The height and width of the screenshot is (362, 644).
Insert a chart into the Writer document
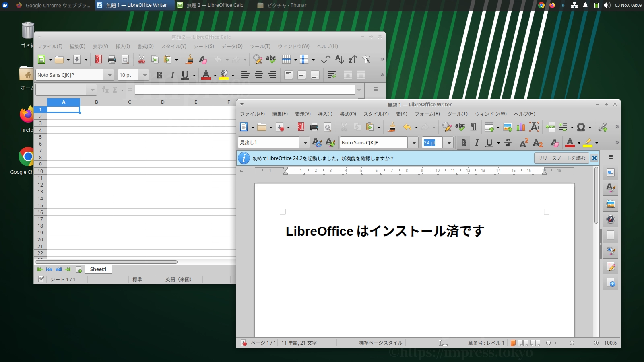(521, 127)
